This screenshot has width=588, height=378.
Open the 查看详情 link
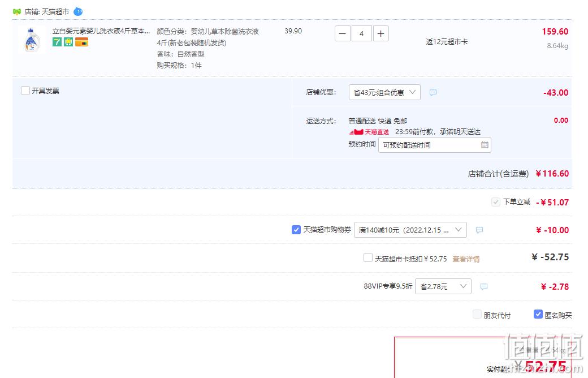[x=466, y=259]
